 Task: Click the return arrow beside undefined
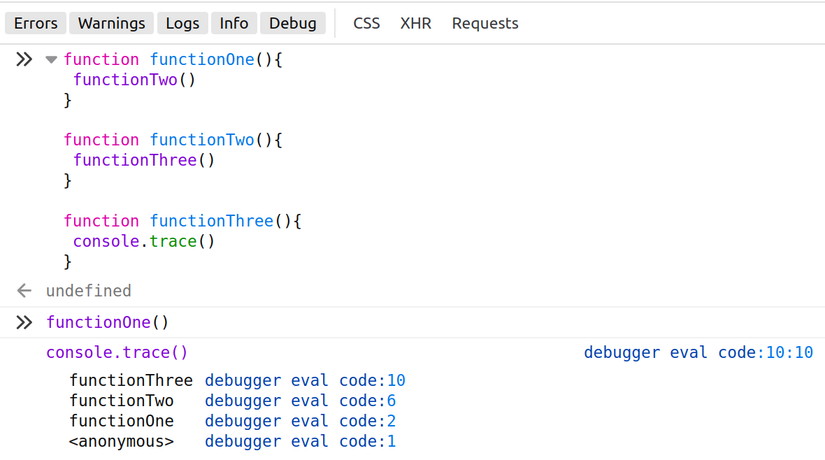click(x=24, y=291)
